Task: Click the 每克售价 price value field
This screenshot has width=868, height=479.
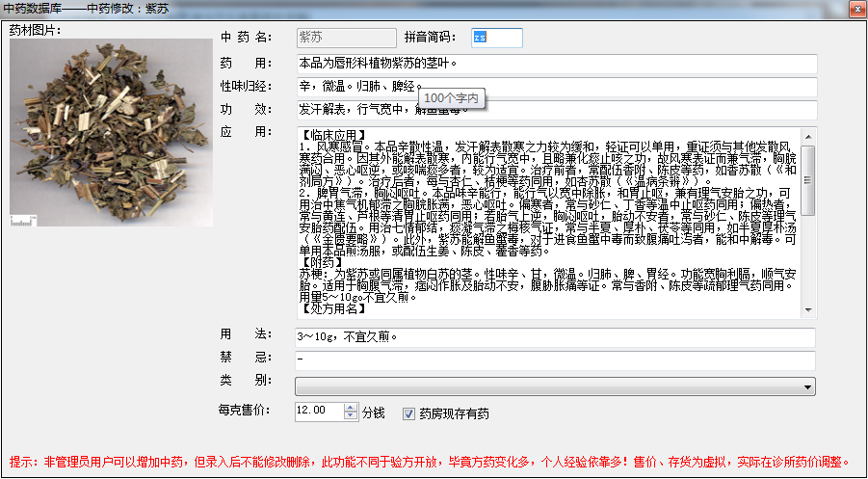Action: point(318,412)
